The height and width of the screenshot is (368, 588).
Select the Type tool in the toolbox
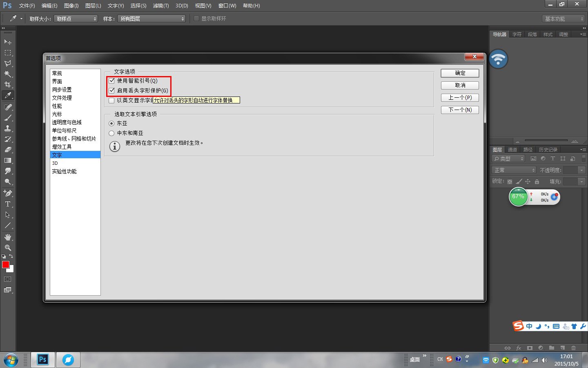click(8, 204)
